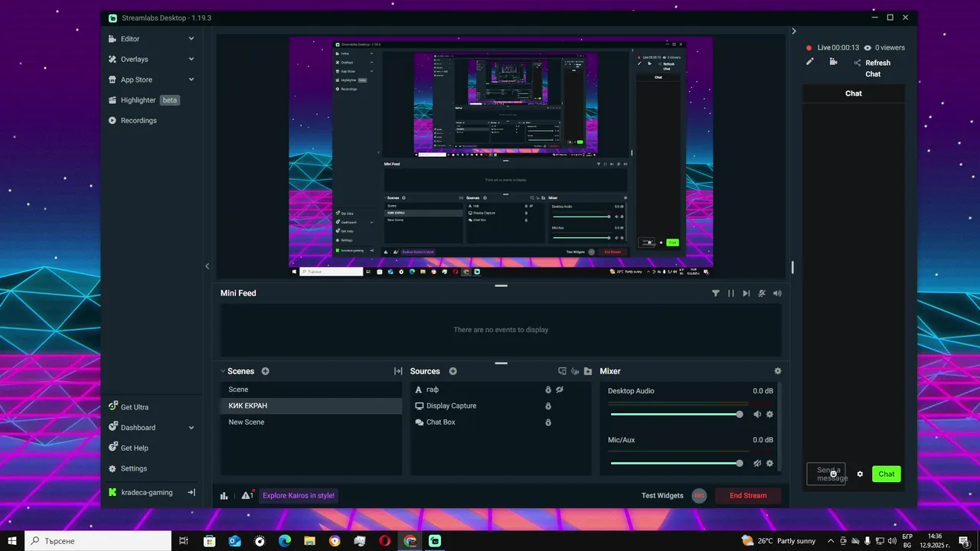Click the Test Widgets button

662,496
